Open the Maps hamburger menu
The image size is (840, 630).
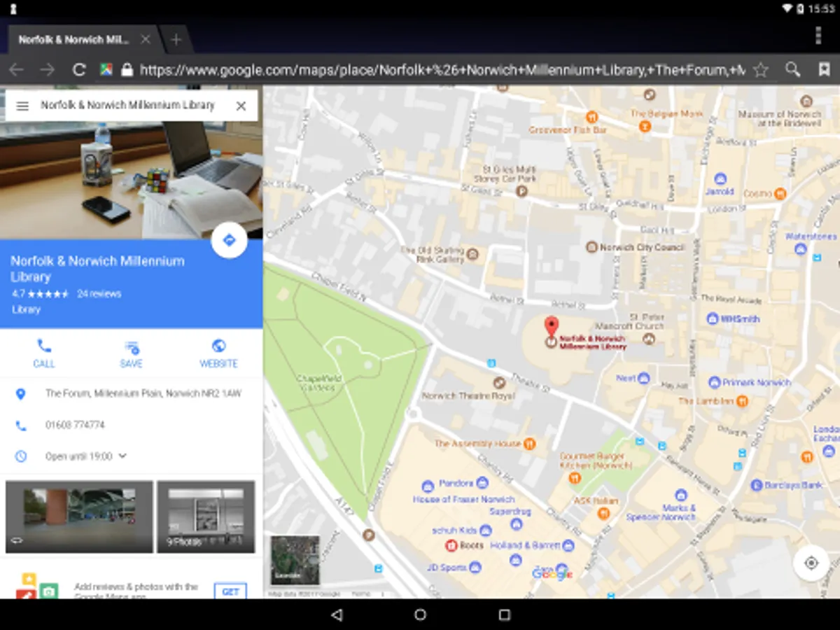pyautogui.click(x=22, y=106)
